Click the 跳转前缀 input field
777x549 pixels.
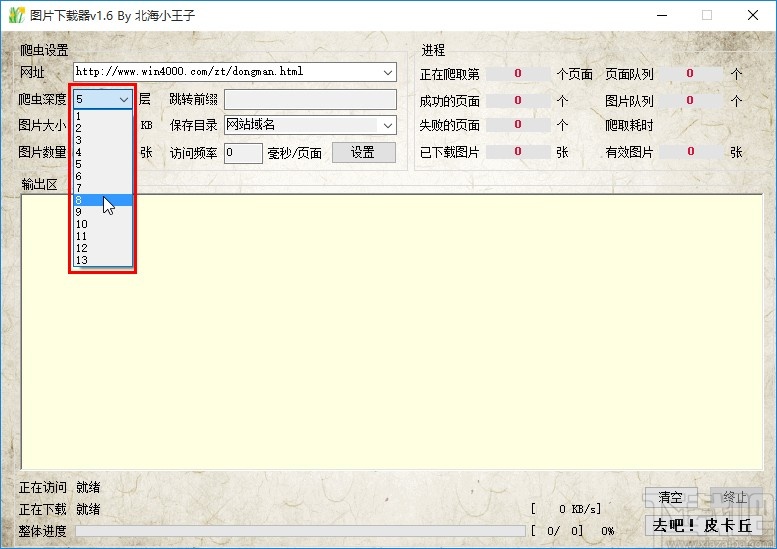[x=310, y=99]
